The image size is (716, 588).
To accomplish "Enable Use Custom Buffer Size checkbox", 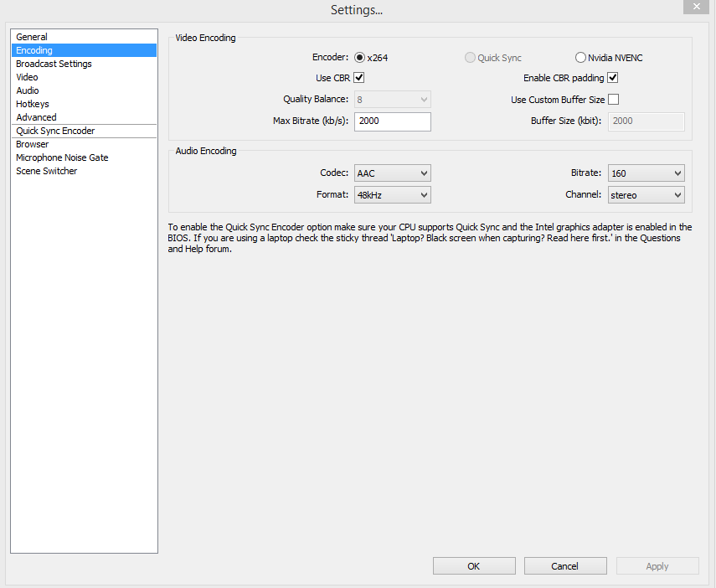I will tap(613, 100).
